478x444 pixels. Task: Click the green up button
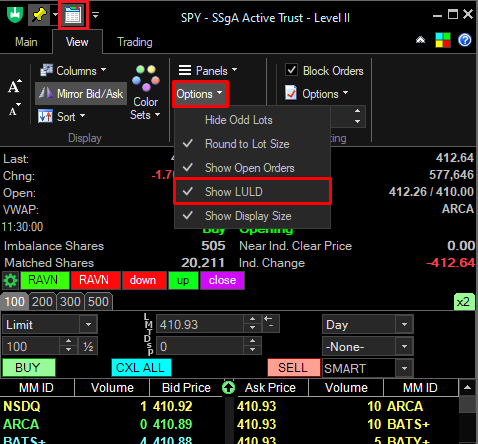(183, 280)
